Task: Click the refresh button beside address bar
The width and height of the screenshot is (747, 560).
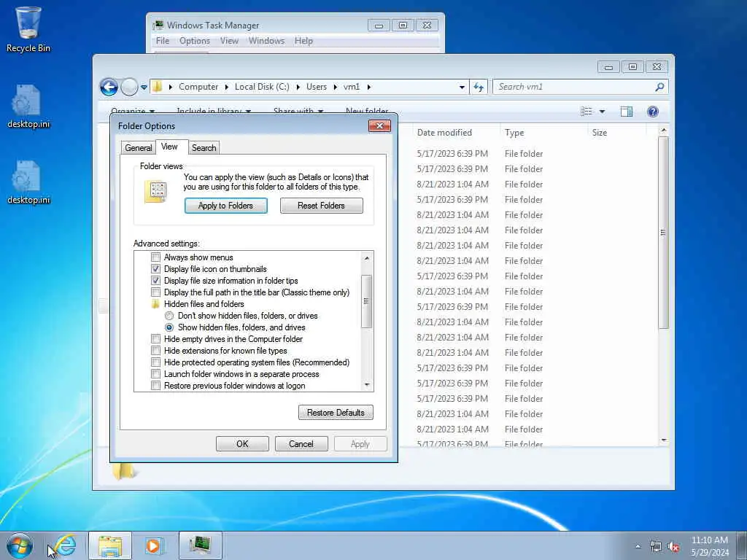Action: 479,87
